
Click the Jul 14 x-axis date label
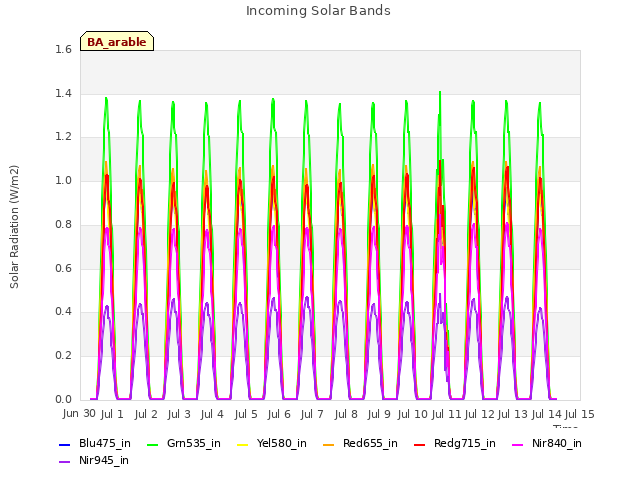click(547, 414)
